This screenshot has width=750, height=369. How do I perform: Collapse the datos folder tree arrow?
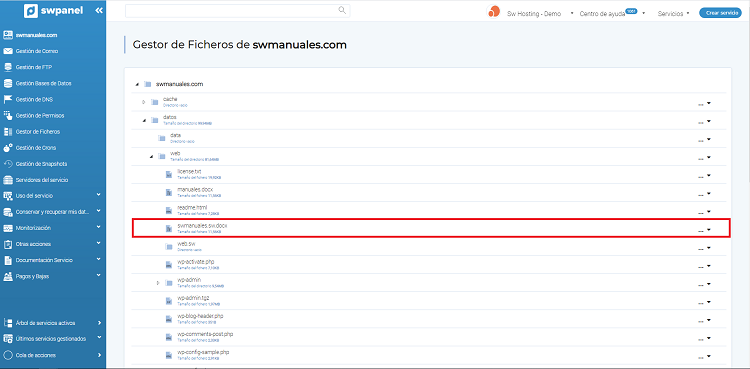pyautogui.click(x=143, y=120)
